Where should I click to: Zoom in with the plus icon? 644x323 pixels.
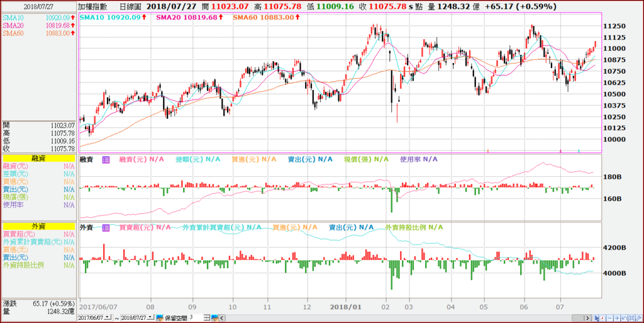(617, 318)
